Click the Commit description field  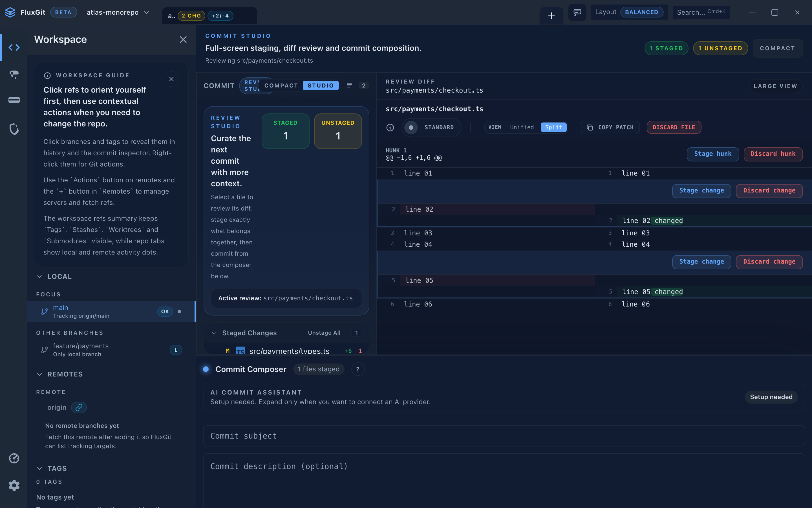point(504,480)
